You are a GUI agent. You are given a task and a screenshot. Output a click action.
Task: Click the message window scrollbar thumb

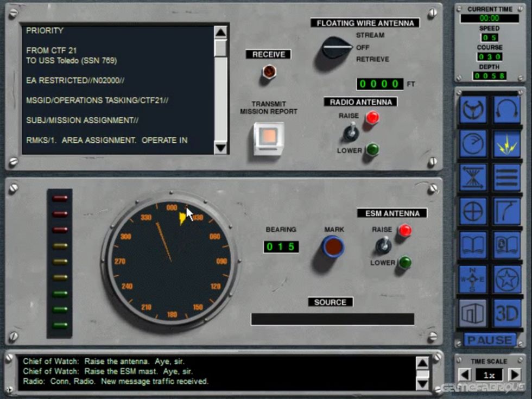220,48
